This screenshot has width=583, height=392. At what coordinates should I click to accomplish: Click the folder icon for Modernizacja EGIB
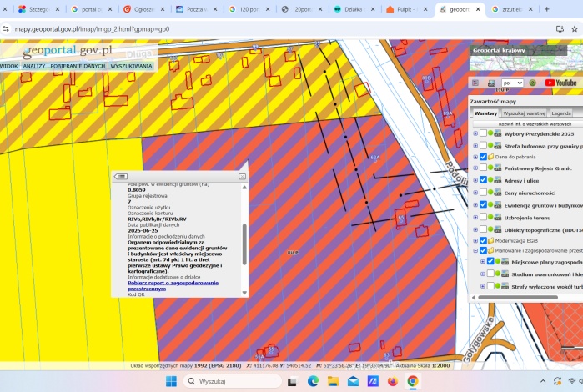490,240
